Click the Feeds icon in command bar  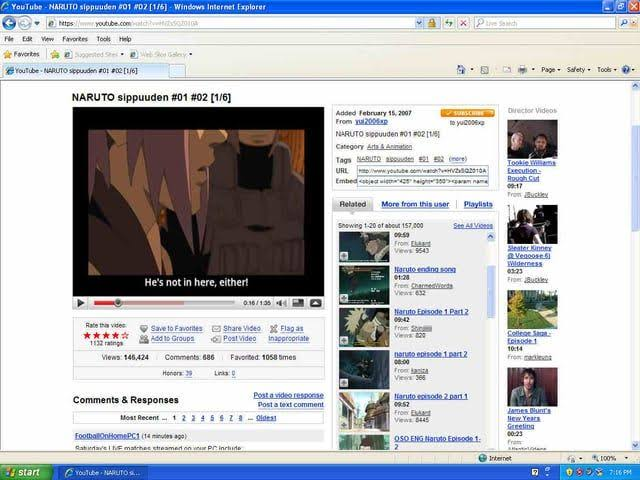pos(484,70)
